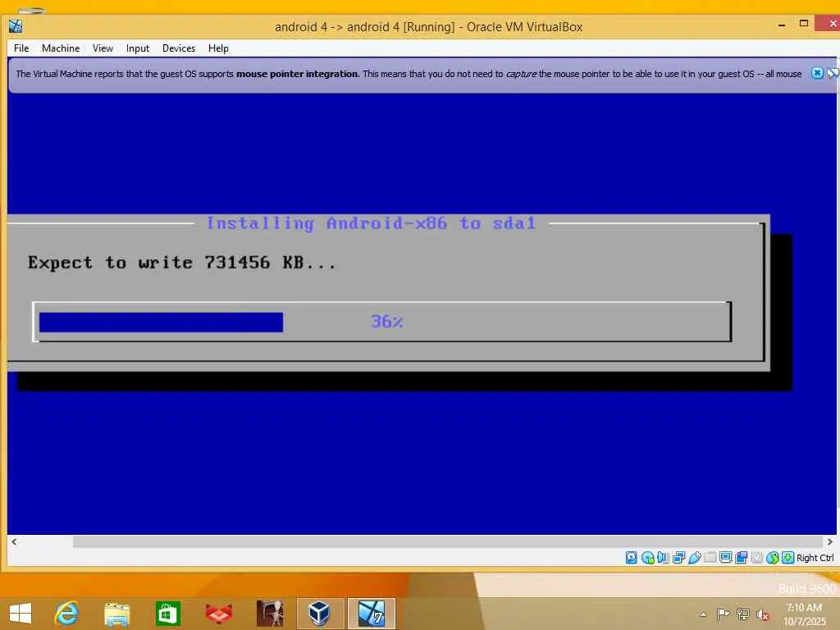Click the muted volume tray icon

point(763,614)
